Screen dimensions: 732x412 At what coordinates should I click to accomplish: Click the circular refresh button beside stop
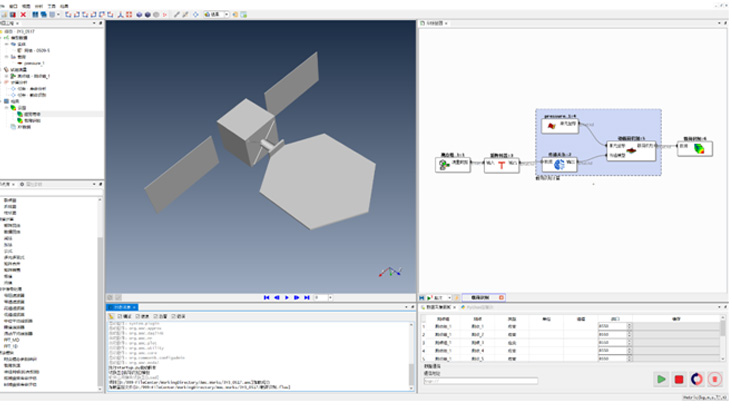coord(697,379)
